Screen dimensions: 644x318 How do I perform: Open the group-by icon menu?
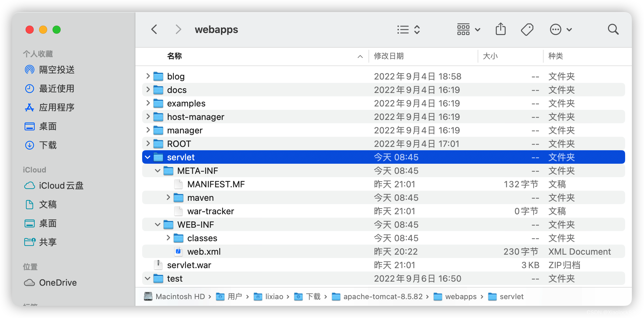(x=469, y=30)
